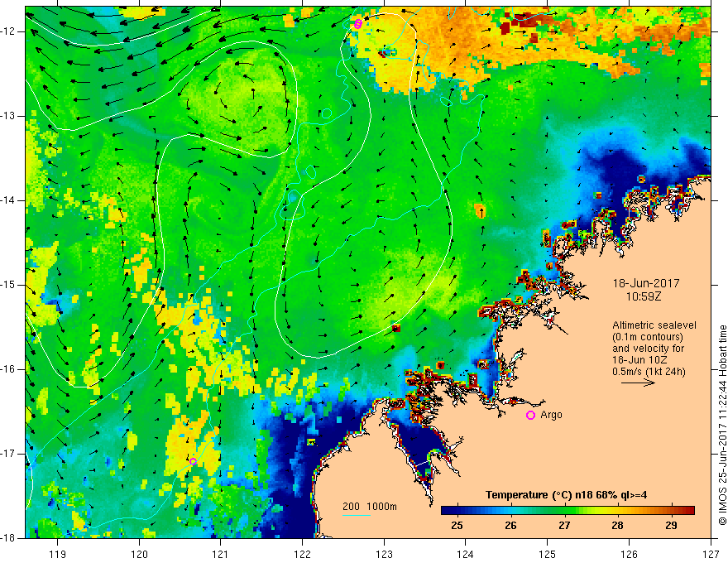Click the 200 1000m depth legend text

[370, 507]
